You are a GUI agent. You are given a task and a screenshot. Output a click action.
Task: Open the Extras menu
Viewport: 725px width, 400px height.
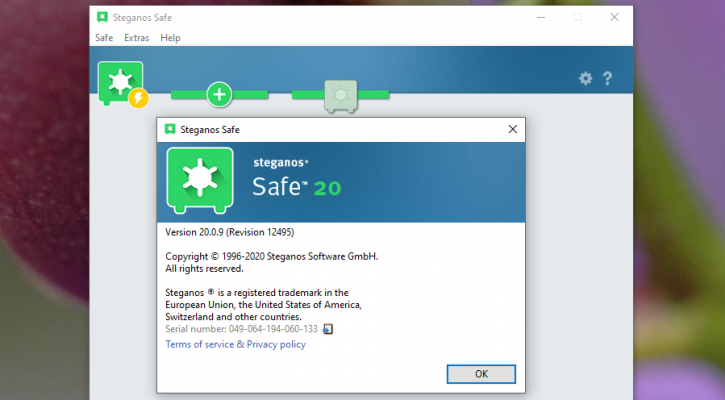click(136, 37)
